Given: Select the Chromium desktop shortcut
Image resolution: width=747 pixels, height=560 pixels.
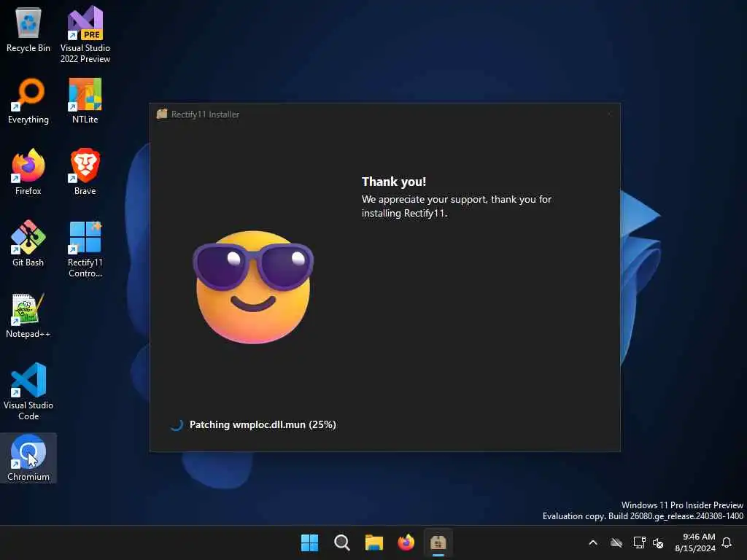Looking at the screenshot, I should (x=28, y=458).
